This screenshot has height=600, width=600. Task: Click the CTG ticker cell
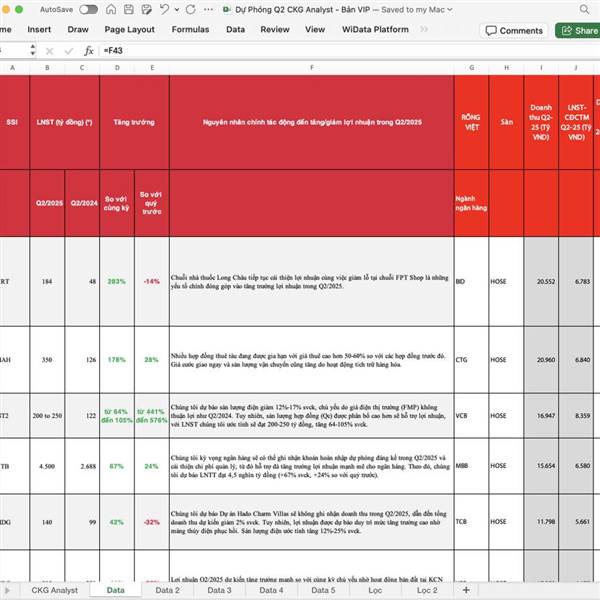point(471,360)
